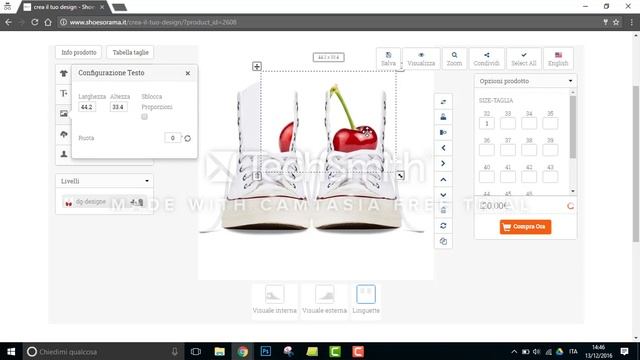Click the lock icon in the vertical toolbar
640x360 pixels.
tap(443, 117)
